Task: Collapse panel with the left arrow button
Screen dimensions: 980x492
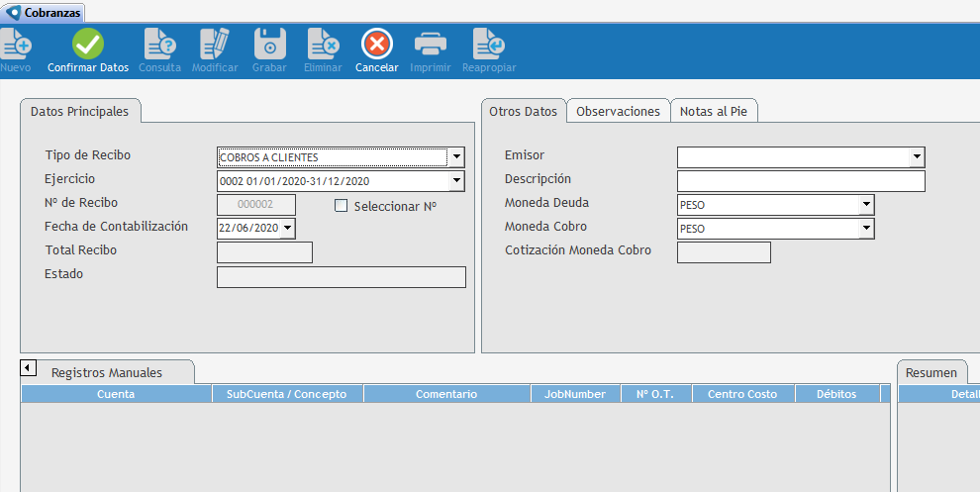Action: click(x=29, y=368)
